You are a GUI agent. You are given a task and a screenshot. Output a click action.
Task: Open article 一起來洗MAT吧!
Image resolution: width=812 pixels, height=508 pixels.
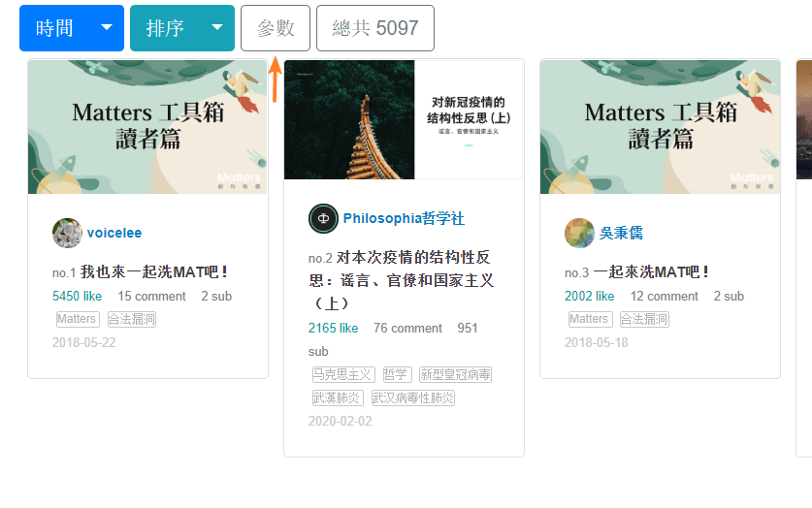pos(651,272)
